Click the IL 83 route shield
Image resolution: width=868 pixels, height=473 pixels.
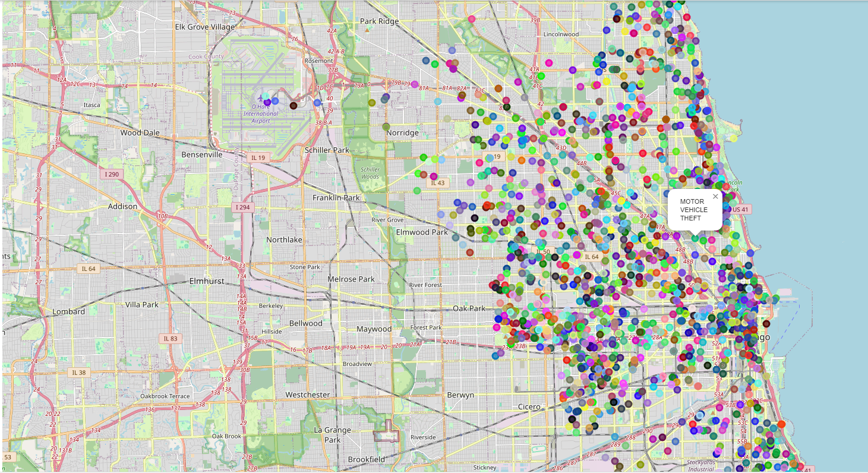pos(171,339)
